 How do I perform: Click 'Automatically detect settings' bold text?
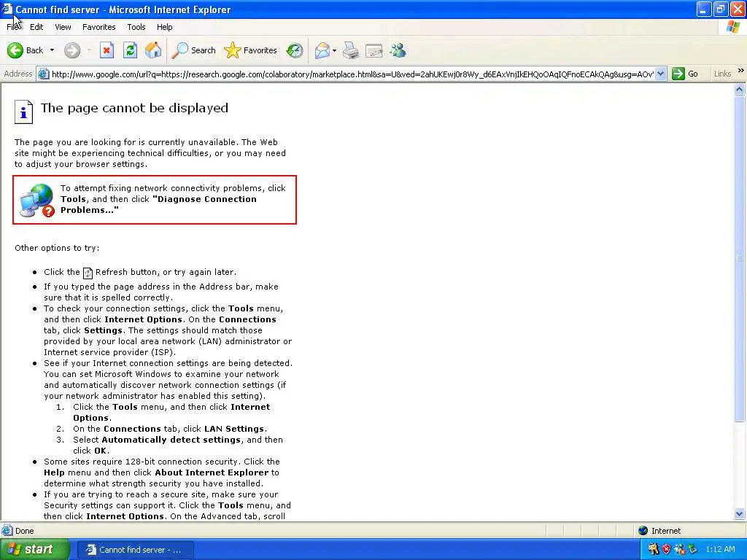click(171, 440)
